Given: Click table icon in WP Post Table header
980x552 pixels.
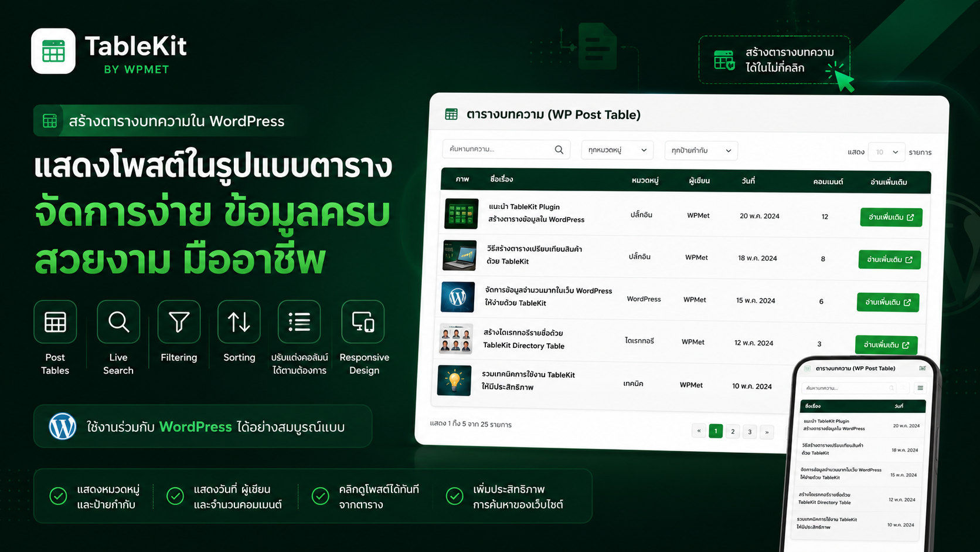Looking at the screenshot, I should point(451,114).
